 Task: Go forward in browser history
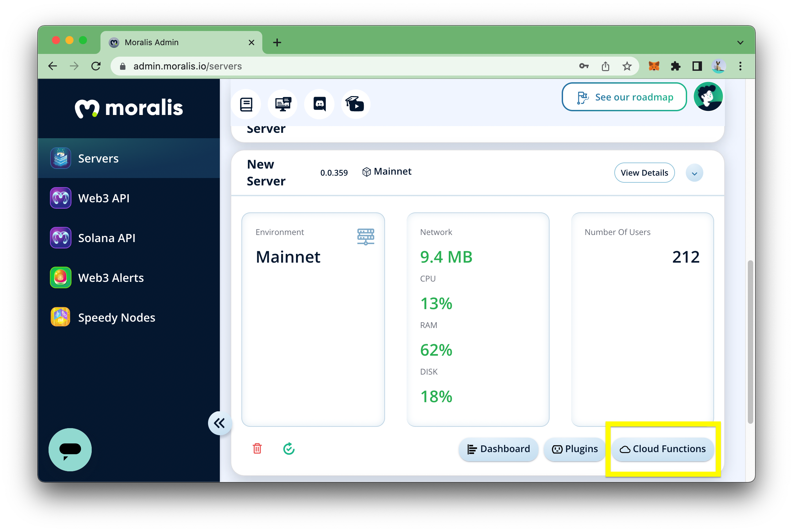(x=74, y=66)
